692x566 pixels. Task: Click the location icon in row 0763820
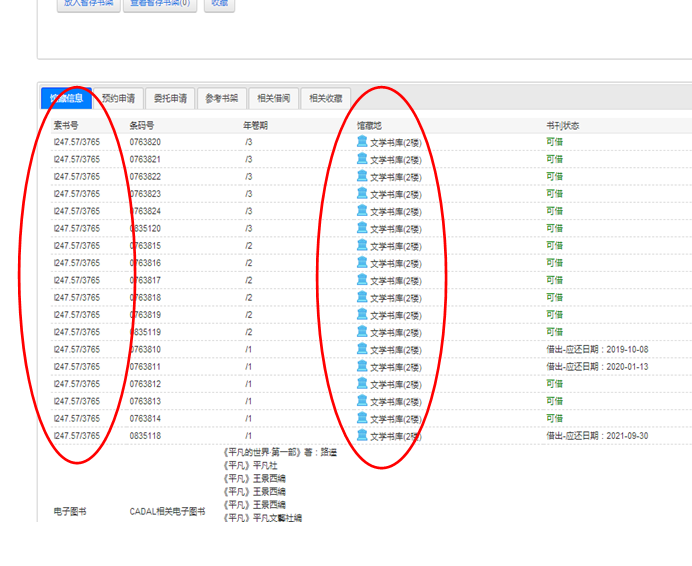(362, 142)
